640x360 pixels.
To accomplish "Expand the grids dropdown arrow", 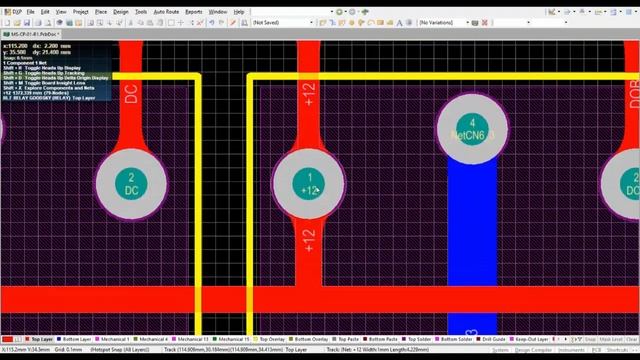I will point(636,12).
